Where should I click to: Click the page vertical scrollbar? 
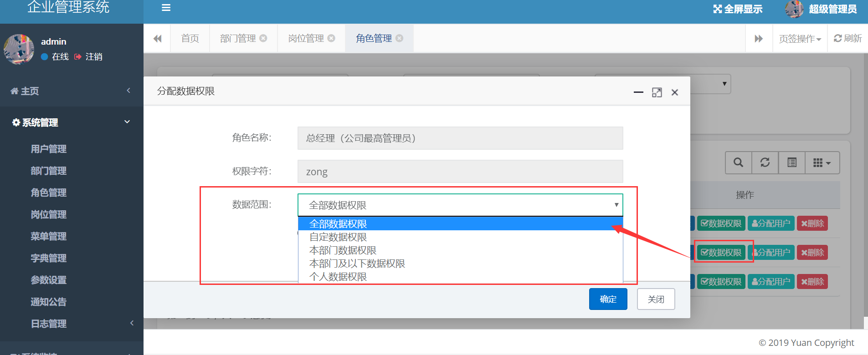pos(865,185)
